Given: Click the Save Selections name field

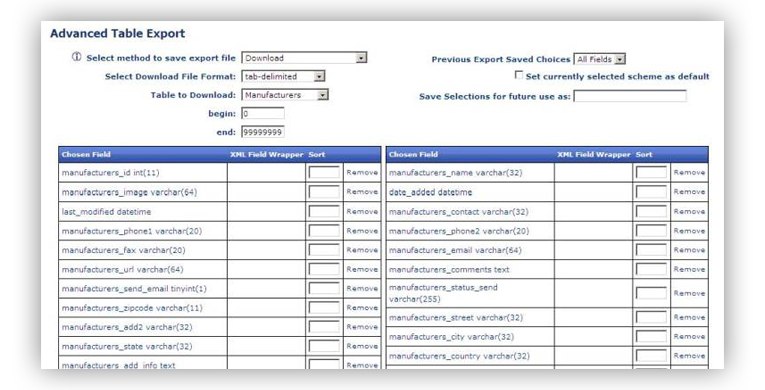Looking at the screenshot, I should point(630,96).
